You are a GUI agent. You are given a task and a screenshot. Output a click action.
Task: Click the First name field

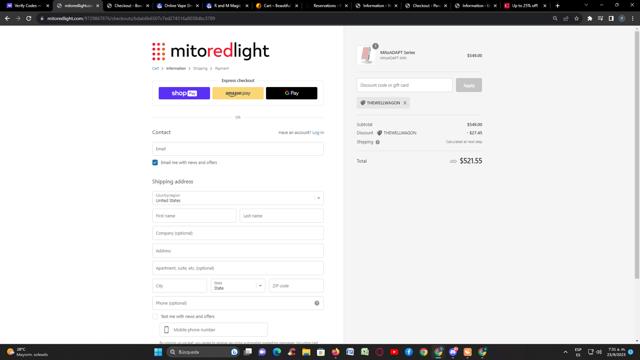click(194, 216)
